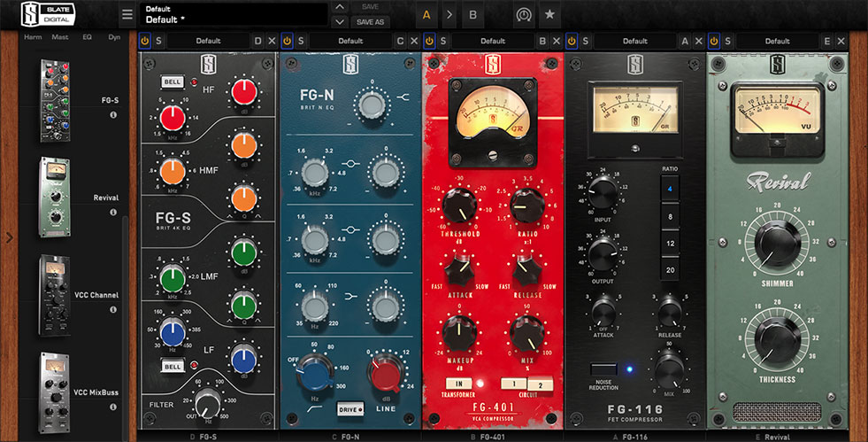Click the blue high-pass knob on FG-N
This screenshot has height=442, width=868.
pos(314,373)
